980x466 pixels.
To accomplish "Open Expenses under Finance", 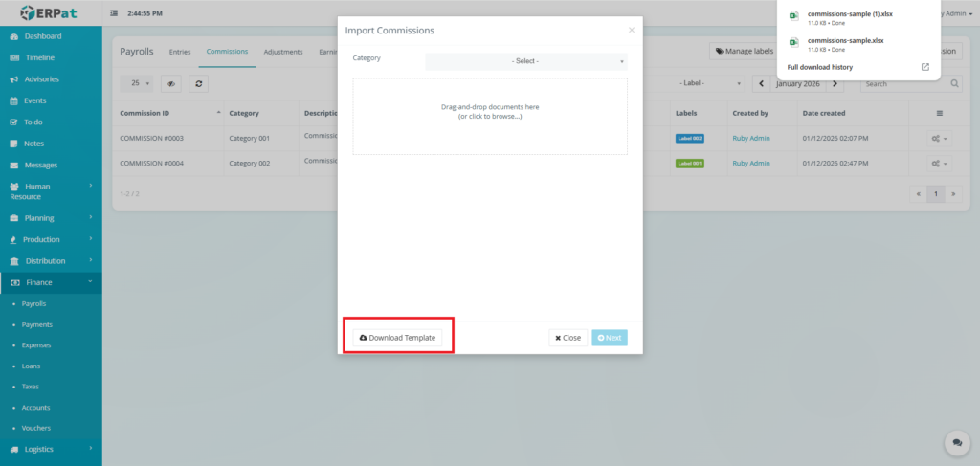I will click(x=36, y=344).
